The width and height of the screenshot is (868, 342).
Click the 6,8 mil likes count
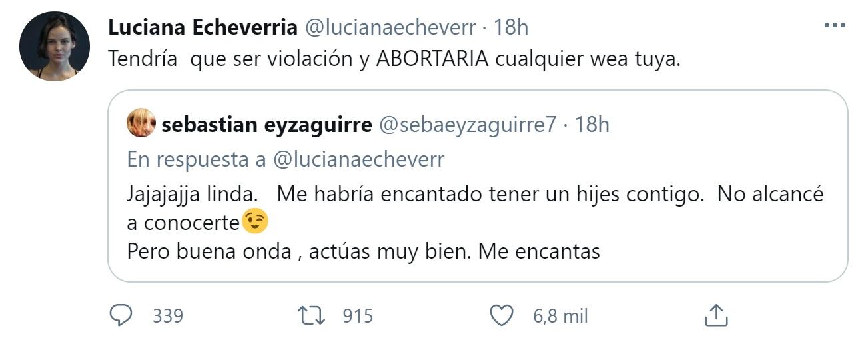(560, 315)
